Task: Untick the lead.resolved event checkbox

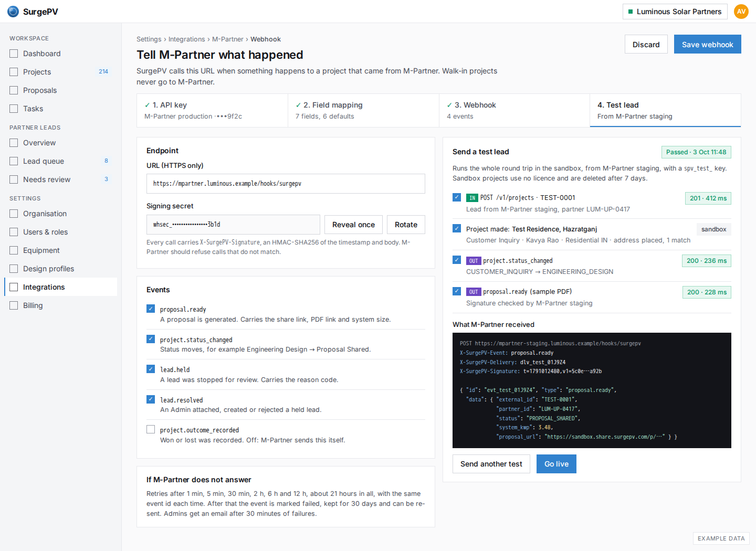Action: [151, 399]
